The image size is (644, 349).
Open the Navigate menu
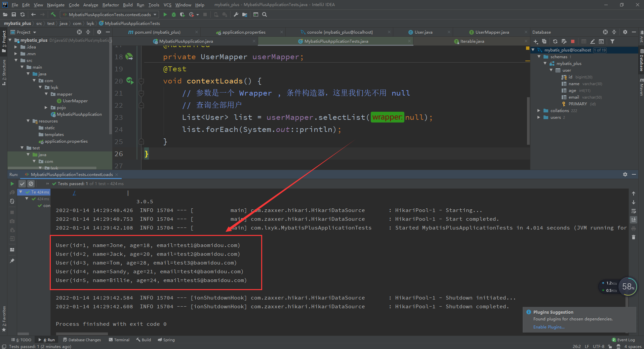coord(55,5)
